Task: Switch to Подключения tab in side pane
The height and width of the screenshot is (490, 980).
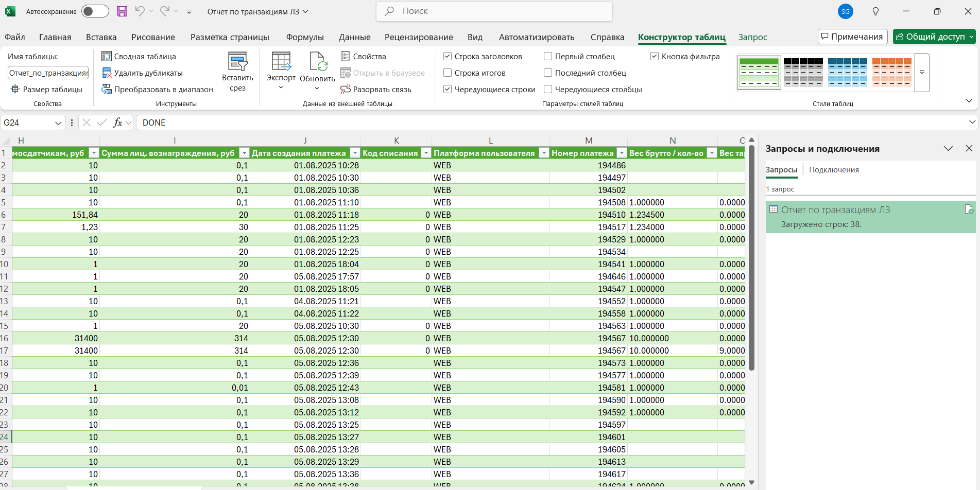Action: click(x=833, y=170)
